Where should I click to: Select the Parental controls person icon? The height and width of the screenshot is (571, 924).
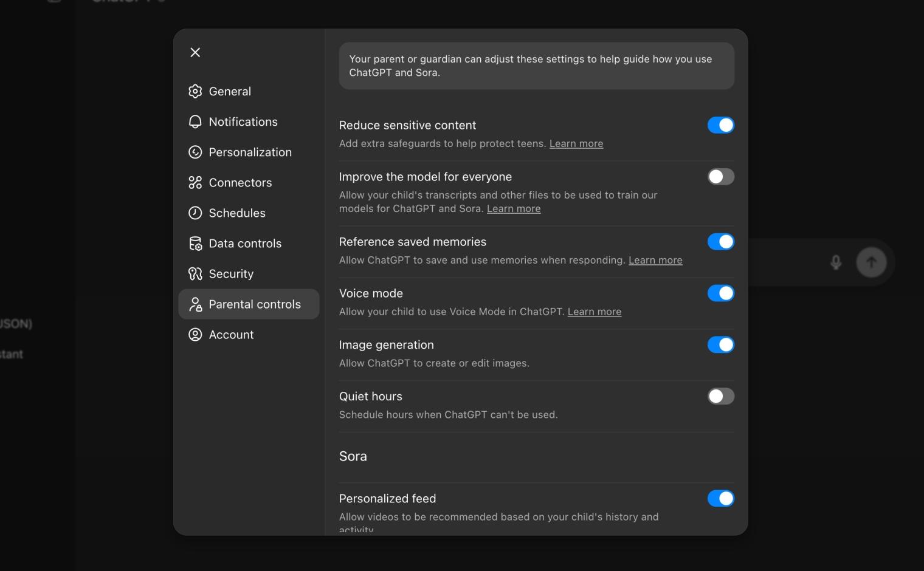(x=195, y=304)
